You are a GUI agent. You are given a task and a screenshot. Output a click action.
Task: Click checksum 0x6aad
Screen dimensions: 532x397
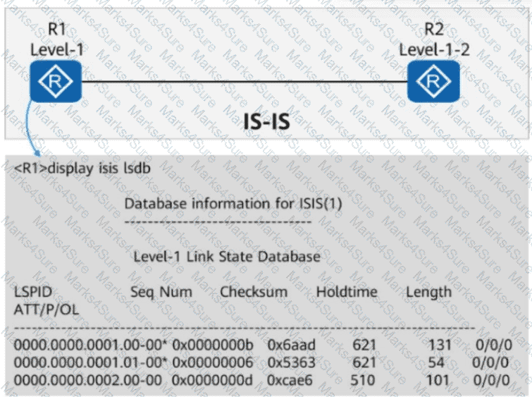pyautogui.click(x=292, y=345)
